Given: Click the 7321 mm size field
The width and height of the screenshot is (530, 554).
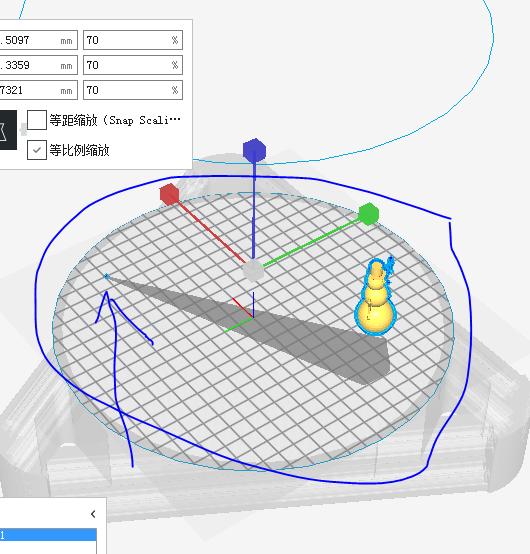Looking at the screenshot, I should click(39, 90).
